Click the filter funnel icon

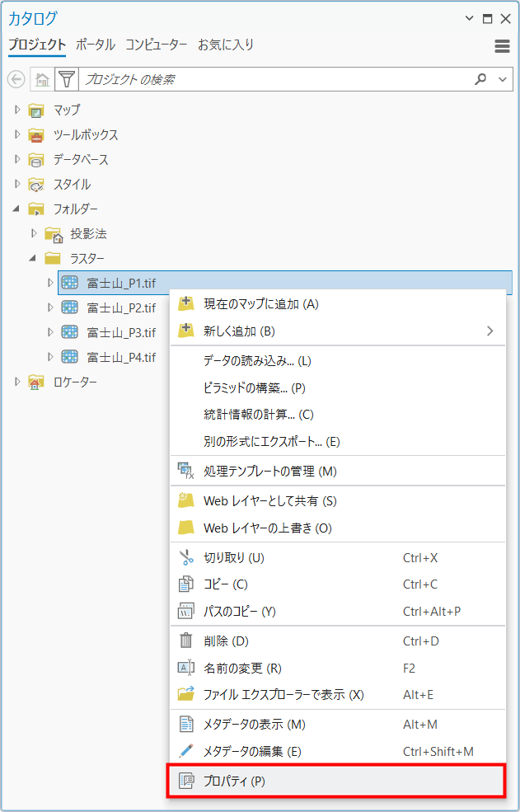click(66, 80)
